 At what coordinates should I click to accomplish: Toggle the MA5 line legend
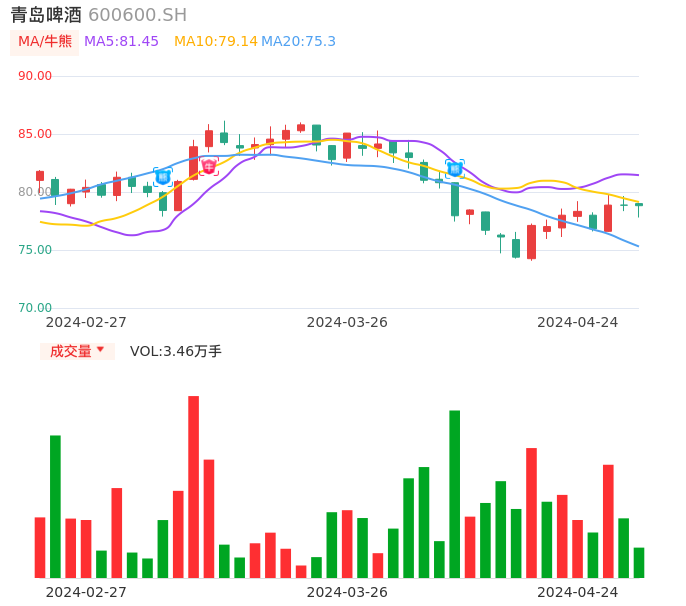pos(121,41)
